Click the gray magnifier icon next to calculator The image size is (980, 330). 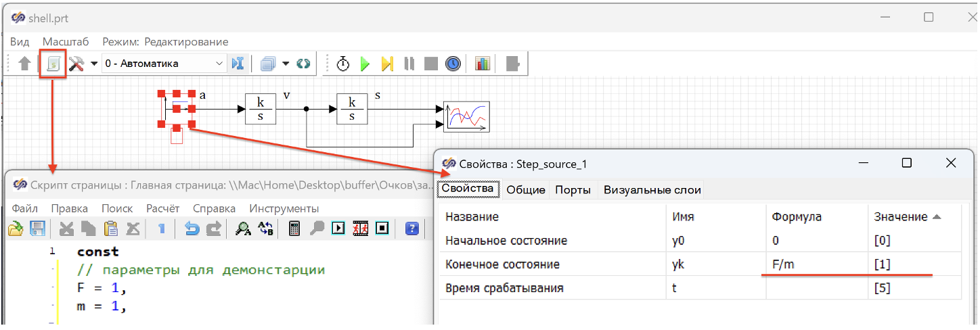(x=316, y=229)
